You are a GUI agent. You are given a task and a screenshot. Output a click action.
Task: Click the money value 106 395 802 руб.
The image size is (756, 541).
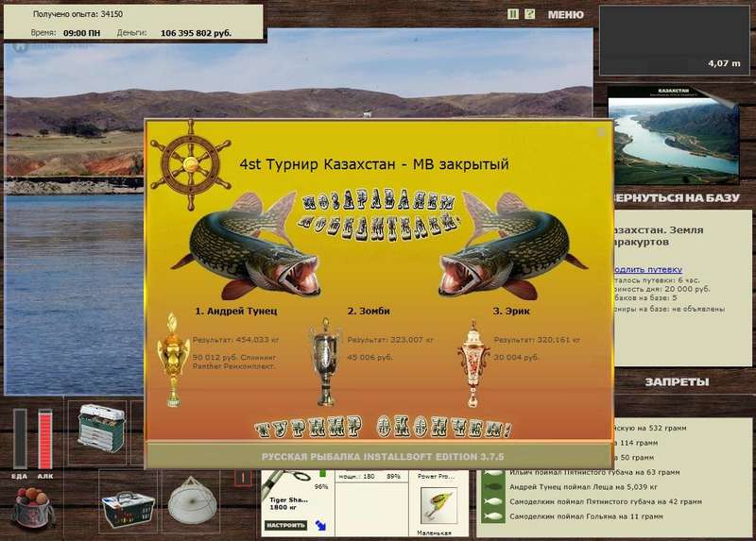[196, 33]
